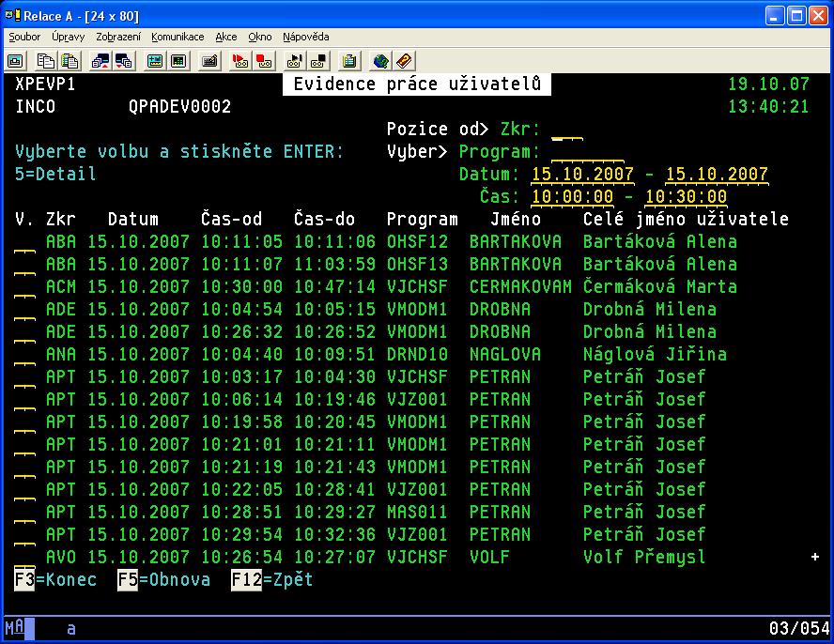Open the question-mark book Help icon
This screenshot has height=644, width=834.
tap(404, 61)
